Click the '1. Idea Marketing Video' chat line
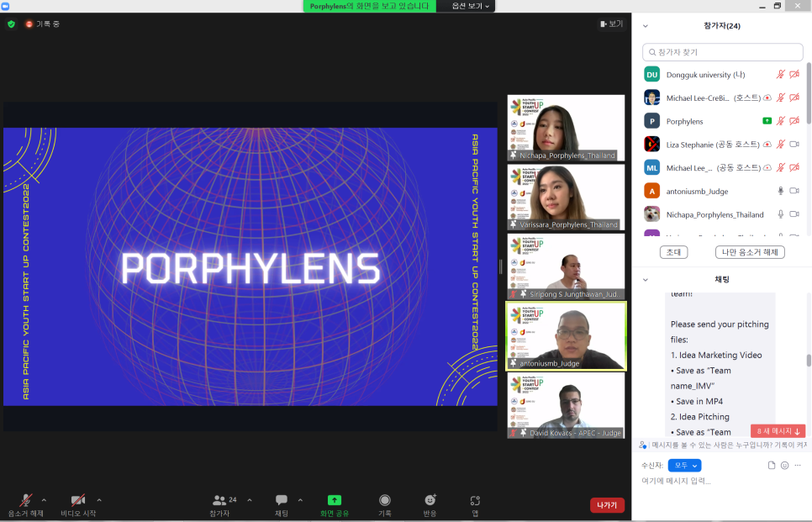 pos(716,356)
